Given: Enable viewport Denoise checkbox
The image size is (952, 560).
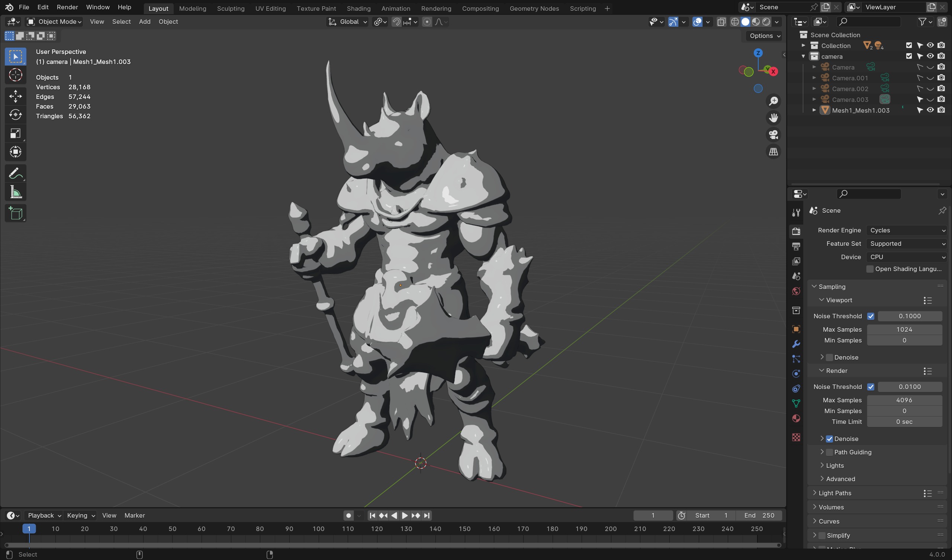Looking at the screenshot, I should 830,357.
